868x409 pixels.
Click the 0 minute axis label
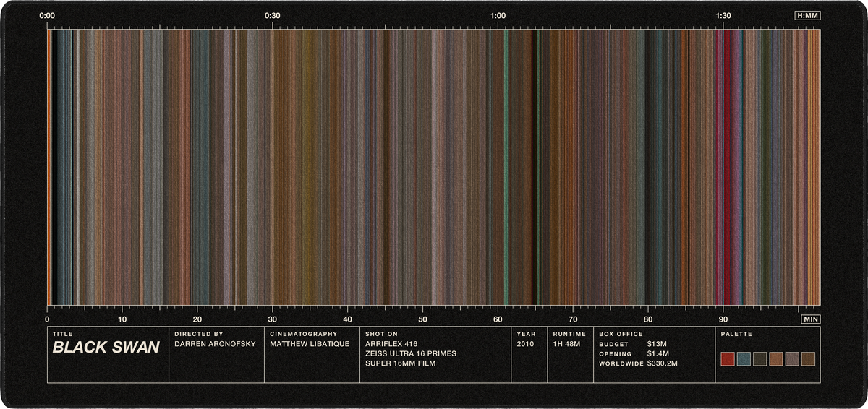pos(47,319)
